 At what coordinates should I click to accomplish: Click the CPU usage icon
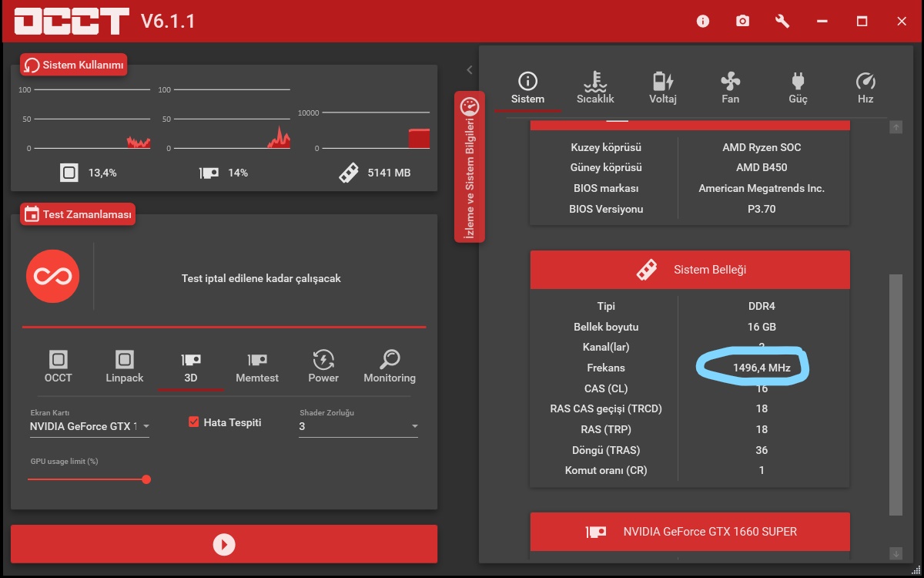(69, 173)
